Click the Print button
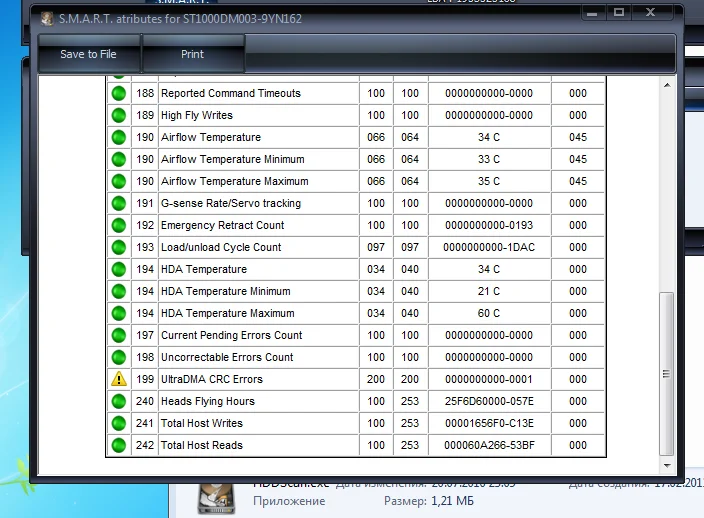This screenshot has width=704, height=518. pyautogui.click(x=193, y=54)
